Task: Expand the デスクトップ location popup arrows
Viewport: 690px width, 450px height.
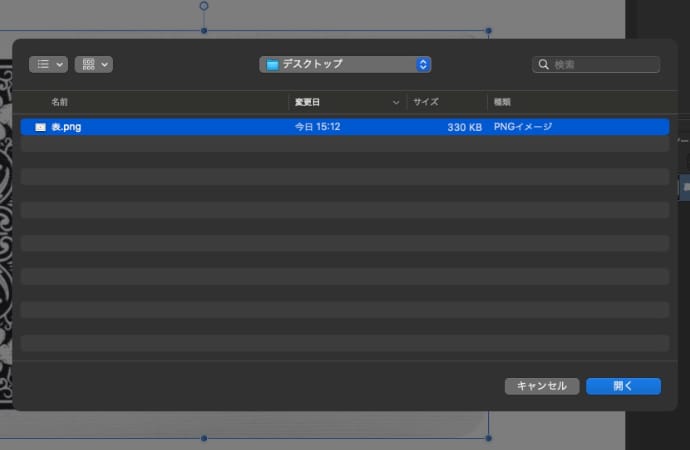Action: click(423, 64)
